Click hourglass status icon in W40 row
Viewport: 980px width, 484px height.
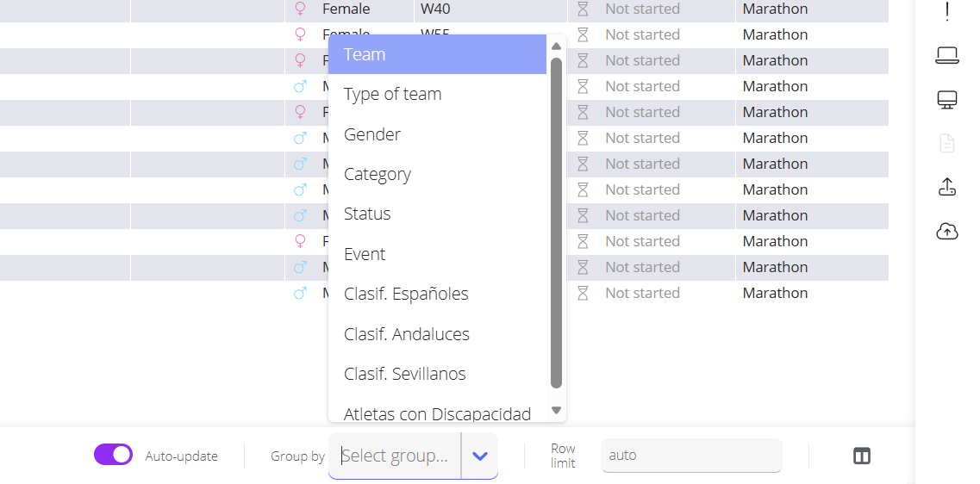point(584,9)
